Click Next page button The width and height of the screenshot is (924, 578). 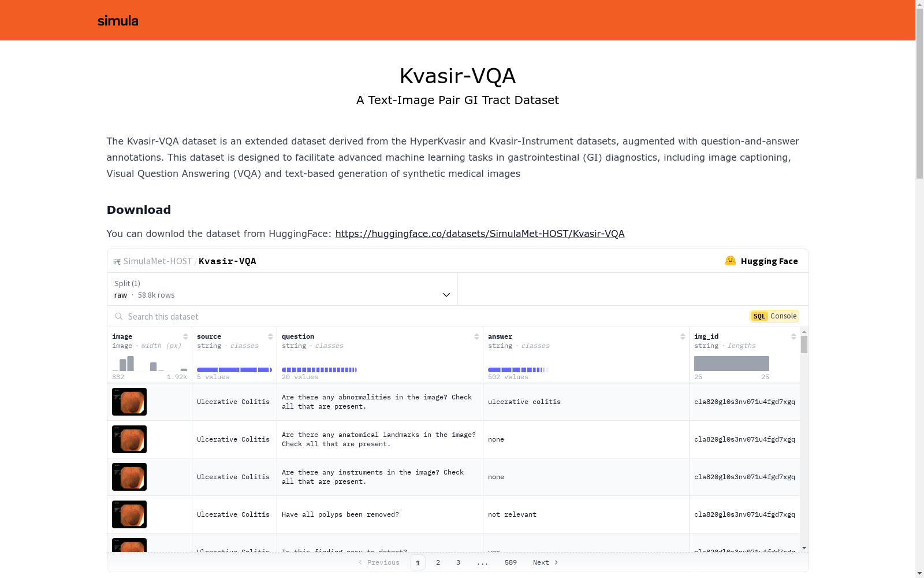[x=545, y=562]
